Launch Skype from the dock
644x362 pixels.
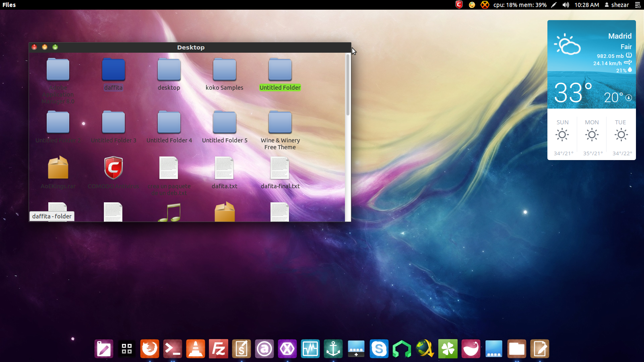379,349
